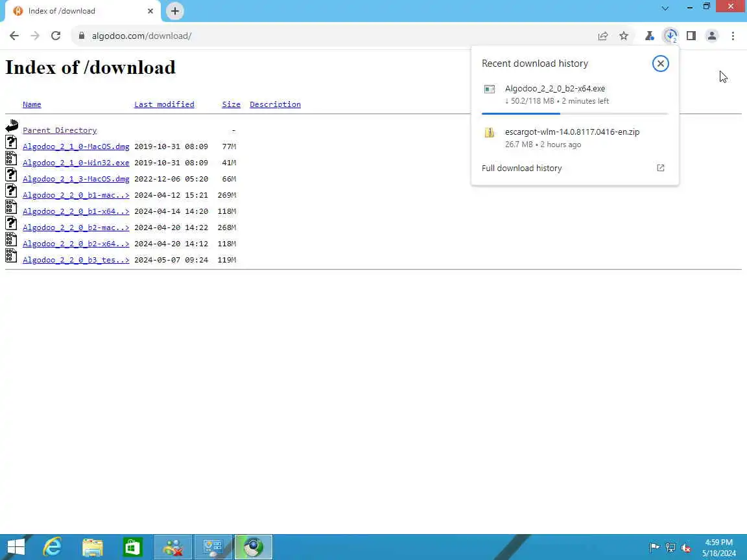Click the site lock icon in address bar
Screen dimensions: 747x560
tap(82, 36)
